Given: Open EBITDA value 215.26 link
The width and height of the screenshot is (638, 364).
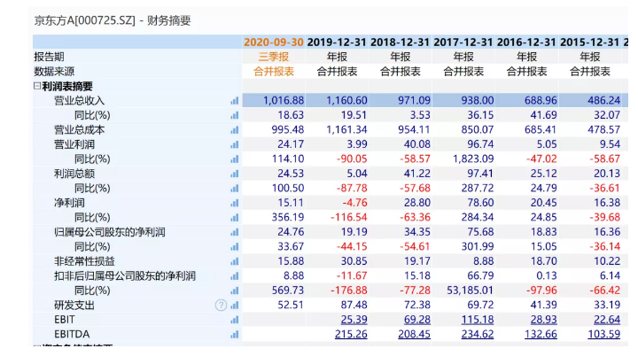Looking at the screenshot, I should [x=351, y=334].
